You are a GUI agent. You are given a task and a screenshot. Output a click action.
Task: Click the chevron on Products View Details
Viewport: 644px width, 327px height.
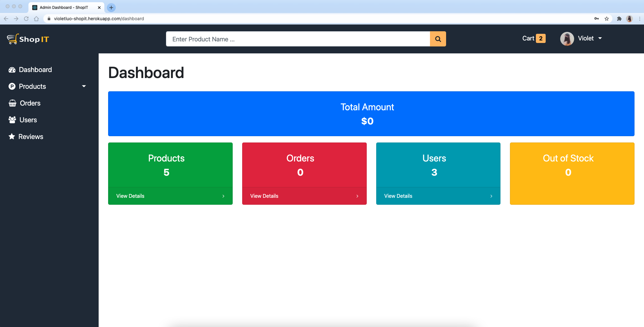click(223, 196)
